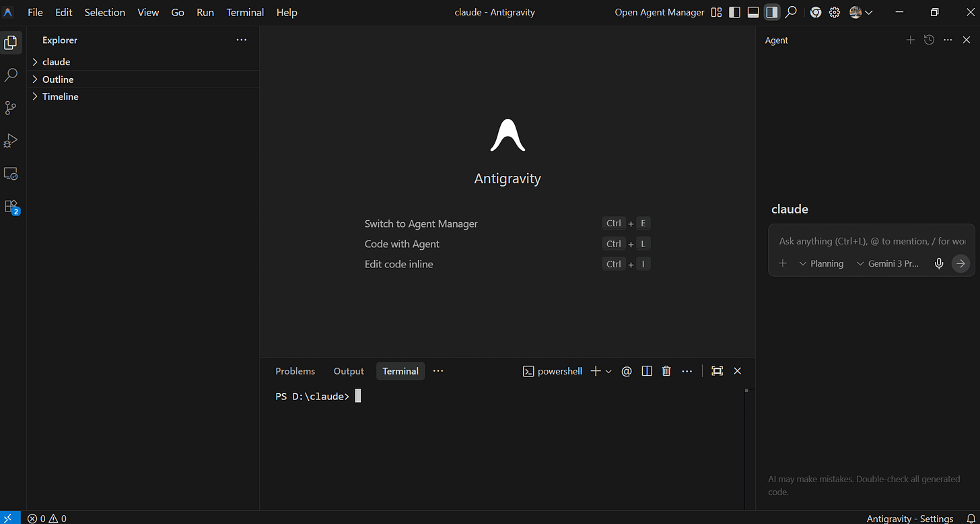Image resolution: width=980 pixels, height=524 pixels.
Task: Open the Planning mode dropdown
Action: point(821,263)
